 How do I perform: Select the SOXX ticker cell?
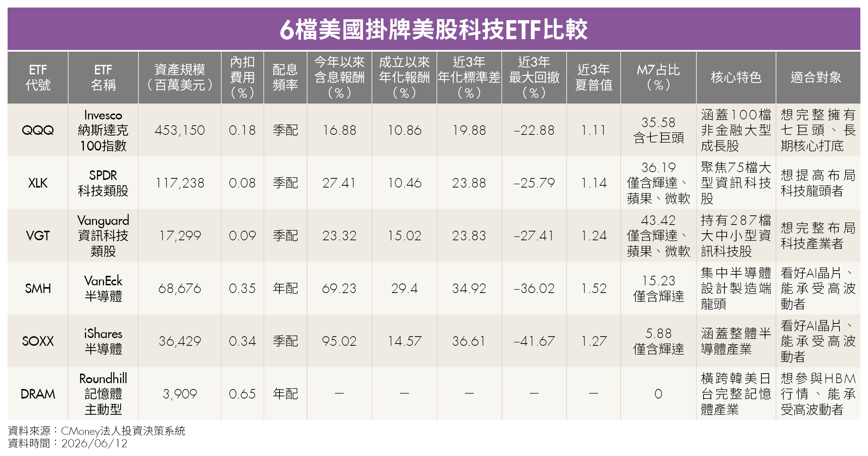pyautogui.click(x=38, y=341)
